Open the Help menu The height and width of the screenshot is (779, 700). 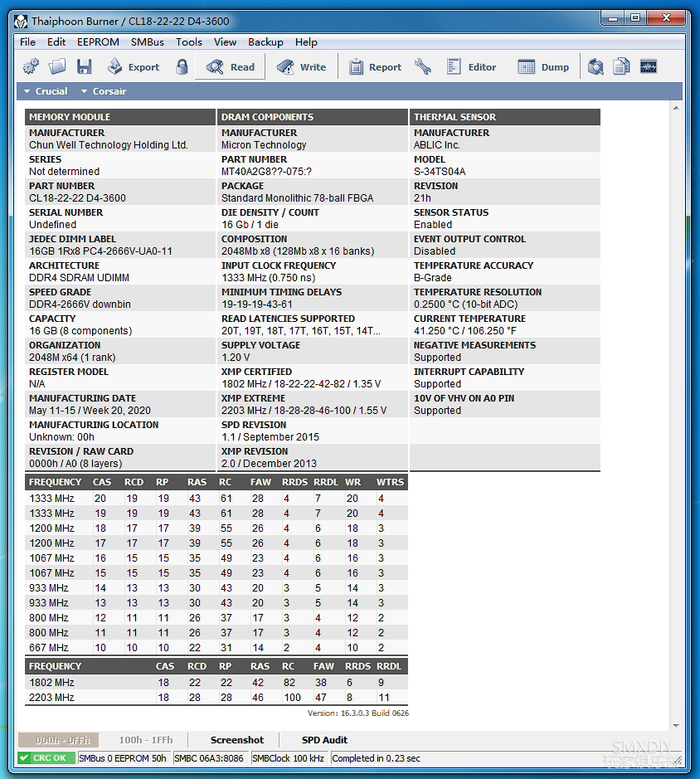pos(306,42)
